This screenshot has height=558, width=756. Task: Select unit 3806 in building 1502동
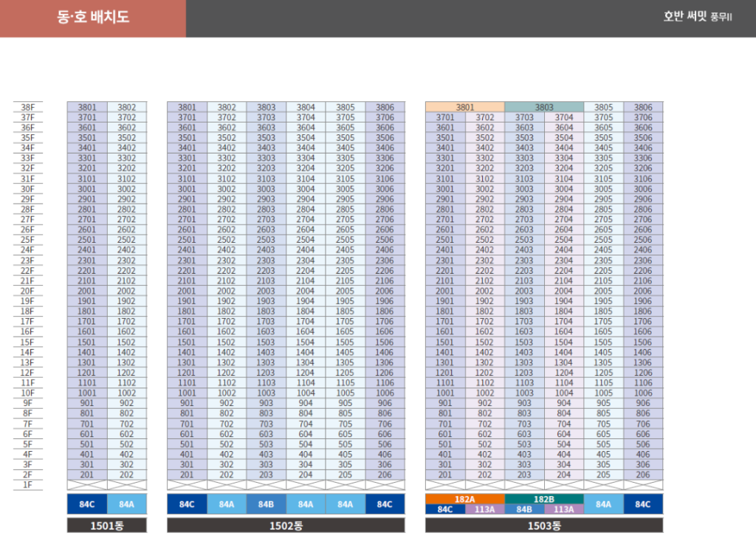(385, 107)
